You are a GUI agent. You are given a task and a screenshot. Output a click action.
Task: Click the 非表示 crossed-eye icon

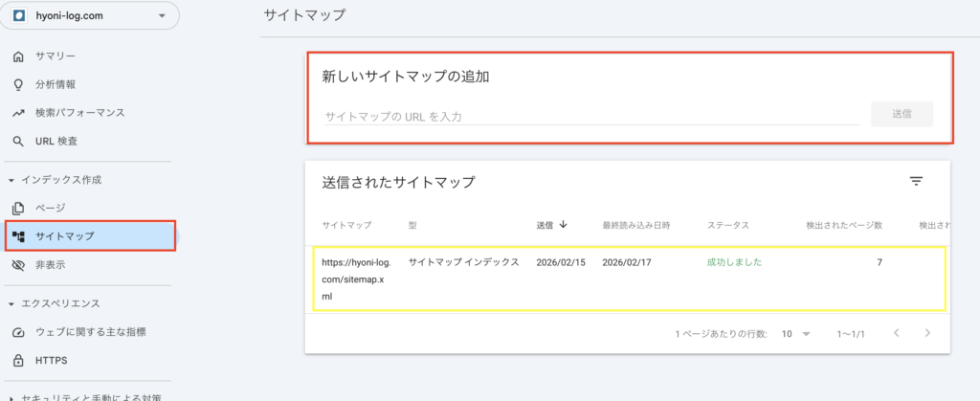click(18, 265)
